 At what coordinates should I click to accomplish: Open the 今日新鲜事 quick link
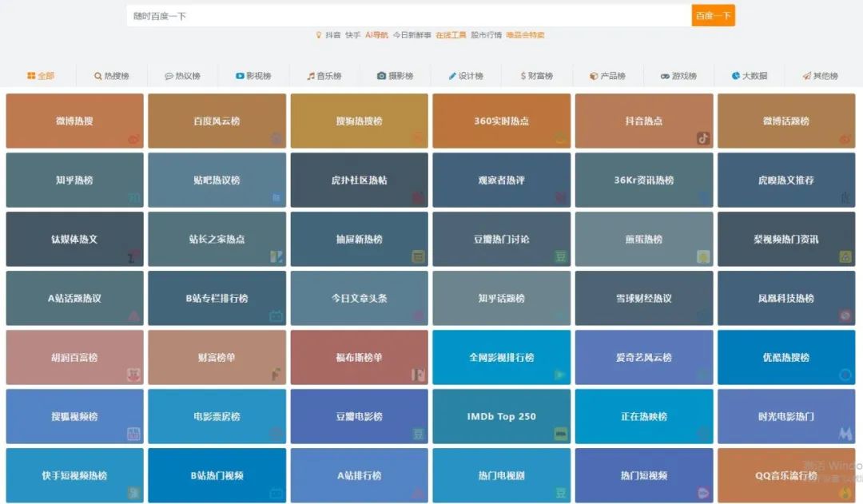coord(412,34)
